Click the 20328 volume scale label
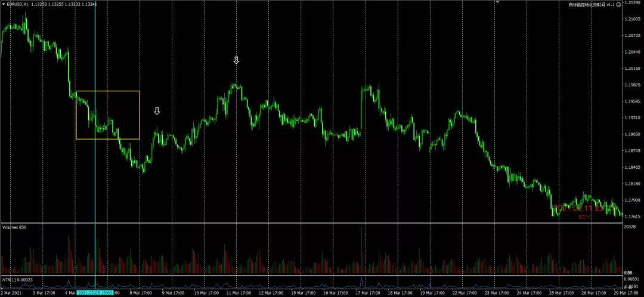Viewport: 644px width, 297px height. [x=629, y=227]
